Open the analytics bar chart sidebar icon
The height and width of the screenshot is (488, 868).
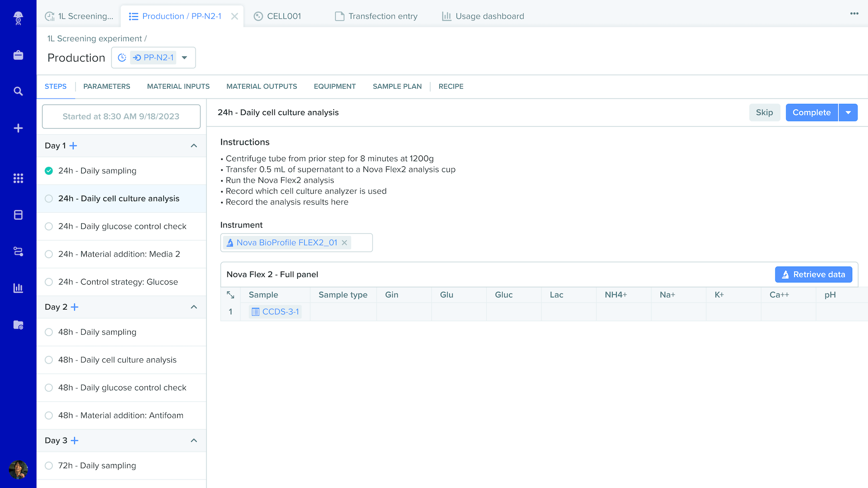tap(18, 288)
